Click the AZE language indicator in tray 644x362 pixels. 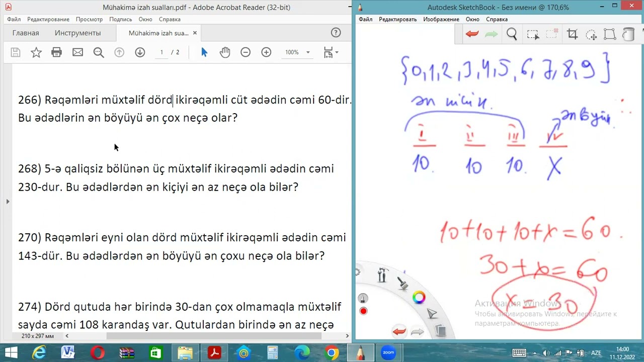596,352
